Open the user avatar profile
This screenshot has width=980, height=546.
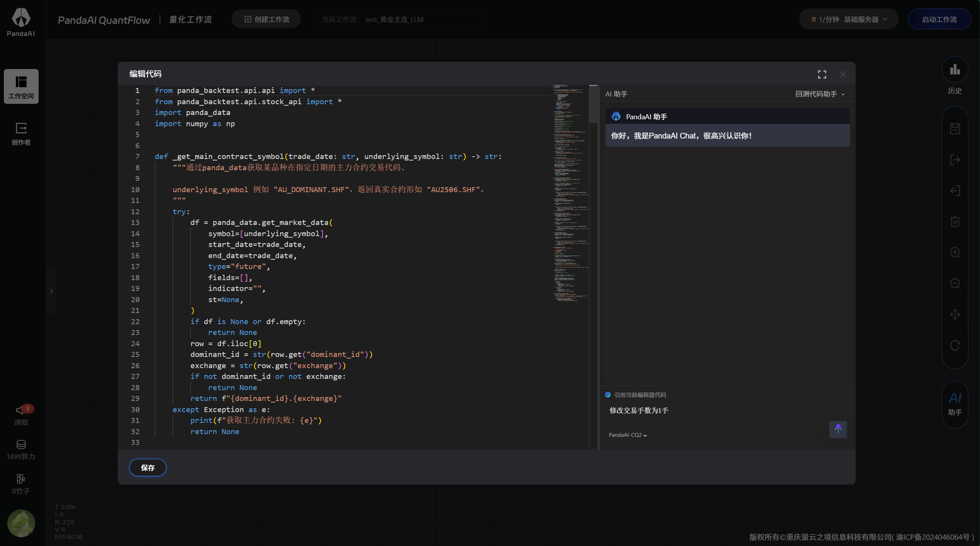point(21,523)
